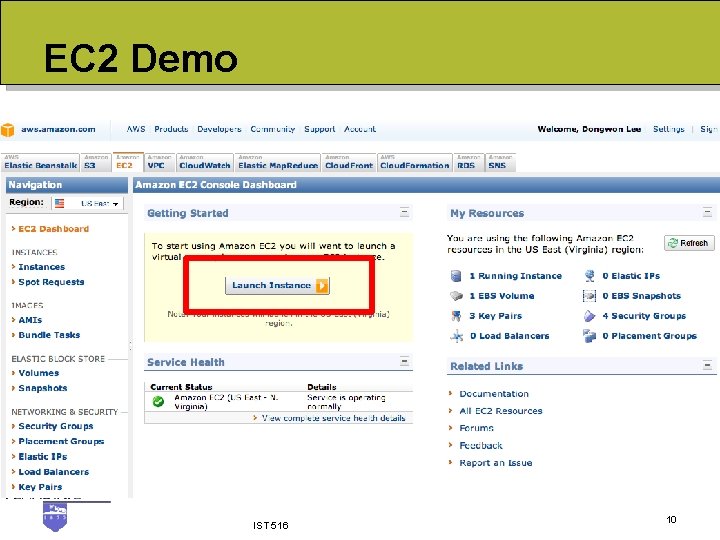
Task: Open Volumes in the navigation
Action: 39,373
